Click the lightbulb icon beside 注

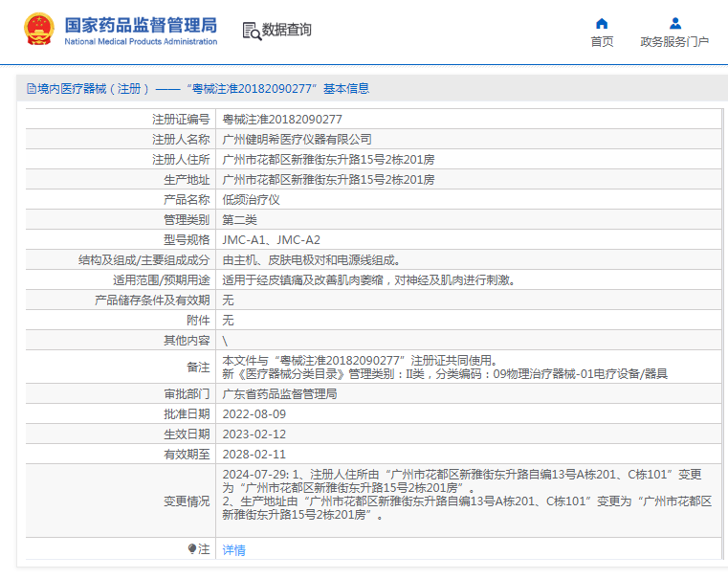point(192,548)
